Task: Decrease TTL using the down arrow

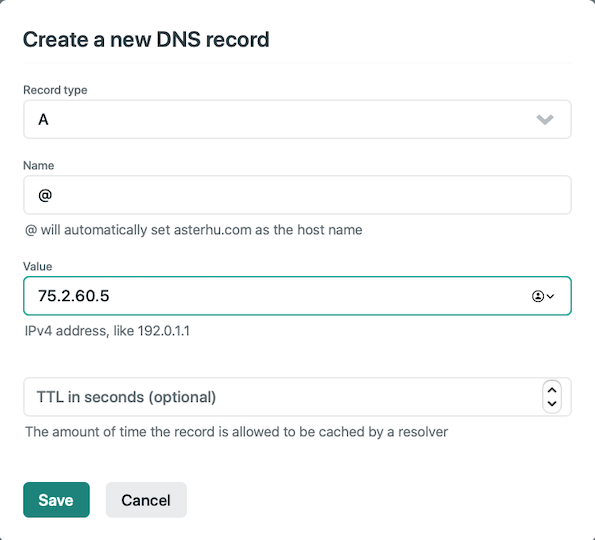Action: point(552,403)
